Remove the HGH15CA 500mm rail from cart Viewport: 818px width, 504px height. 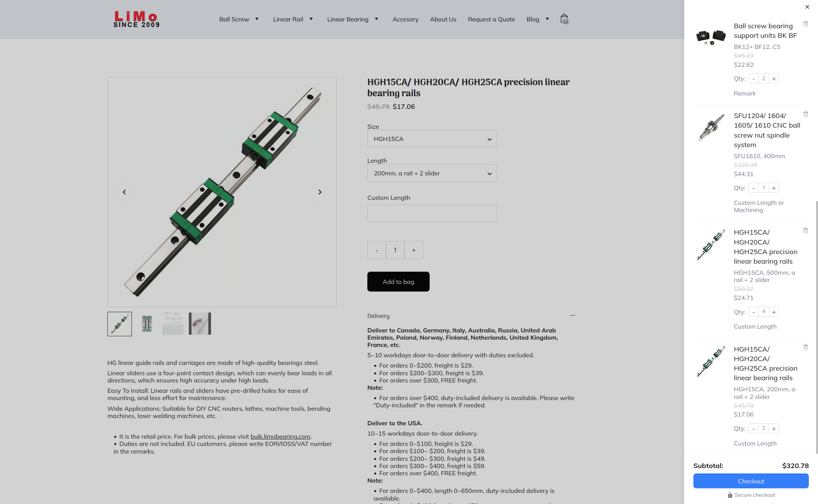tap(806, 230)
